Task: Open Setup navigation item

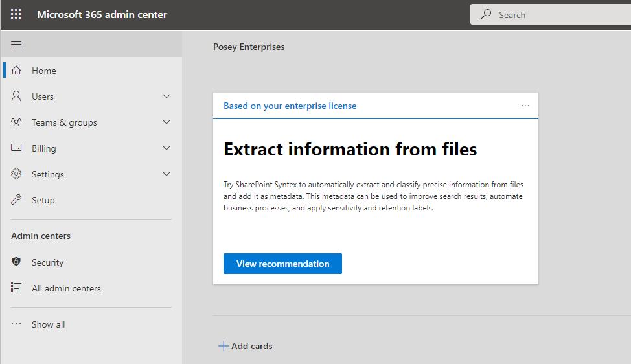Action: coord(92,200)
